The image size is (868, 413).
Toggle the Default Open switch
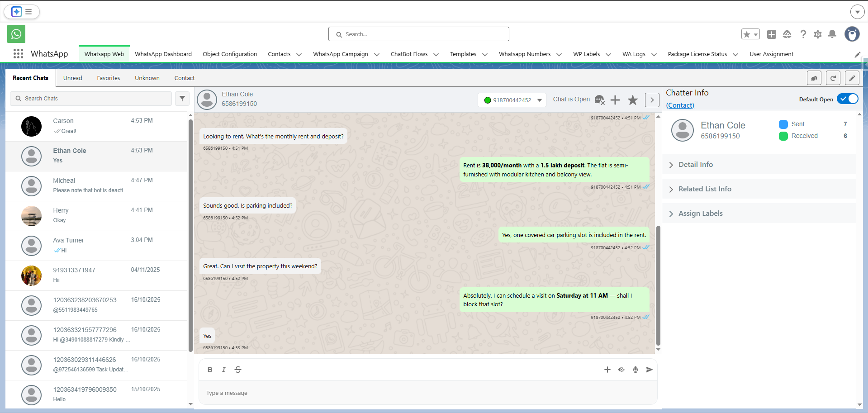click(847, 99)
